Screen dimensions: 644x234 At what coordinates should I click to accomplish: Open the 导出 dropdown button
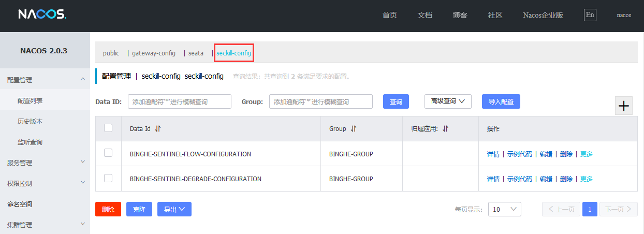click(174, 209)
